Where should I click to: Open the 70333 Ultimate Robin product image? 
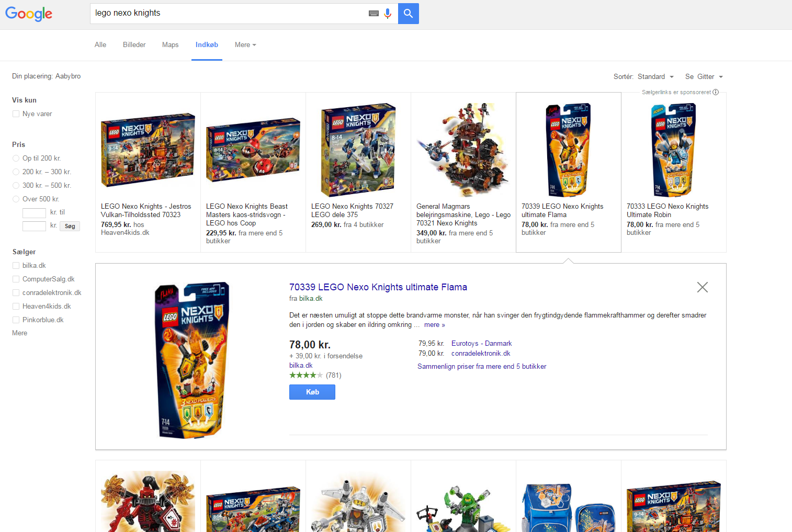coord(674,150)
